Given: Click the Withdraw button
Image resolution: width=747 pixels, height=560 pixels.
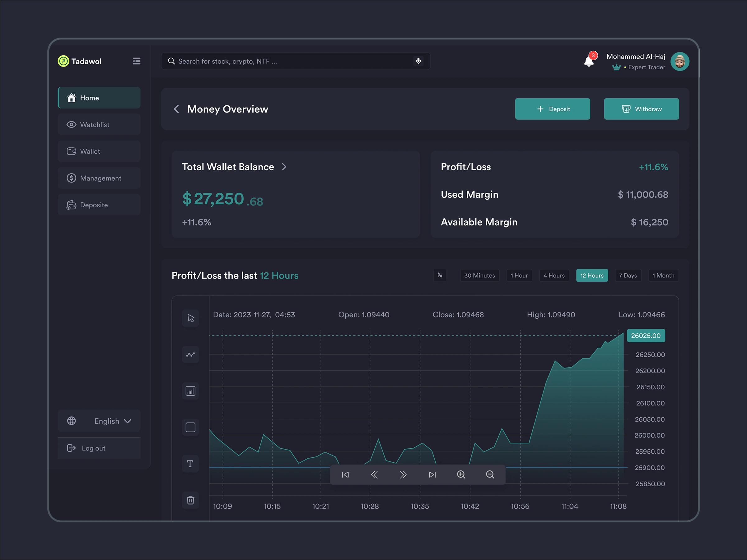Looking at the screenshot, I should click(641, 109).
